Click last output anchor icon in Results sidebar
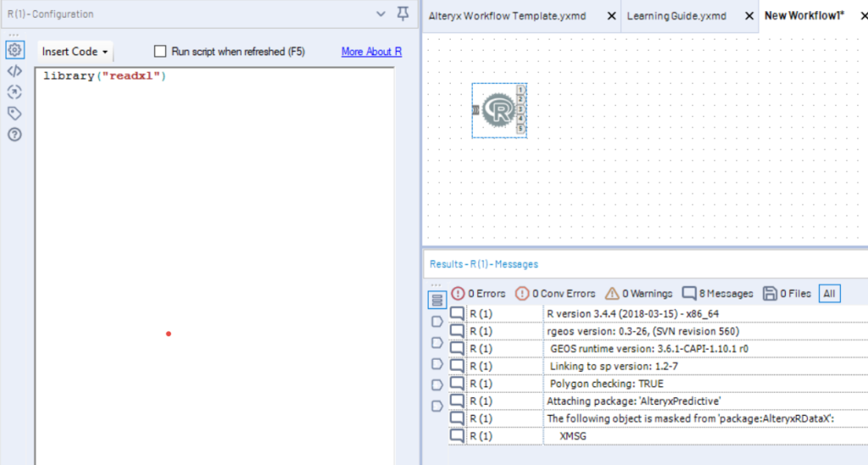Image resolution: width=868 pixels, height=465 pixels. pyautogui.click(x=437, y=406)
